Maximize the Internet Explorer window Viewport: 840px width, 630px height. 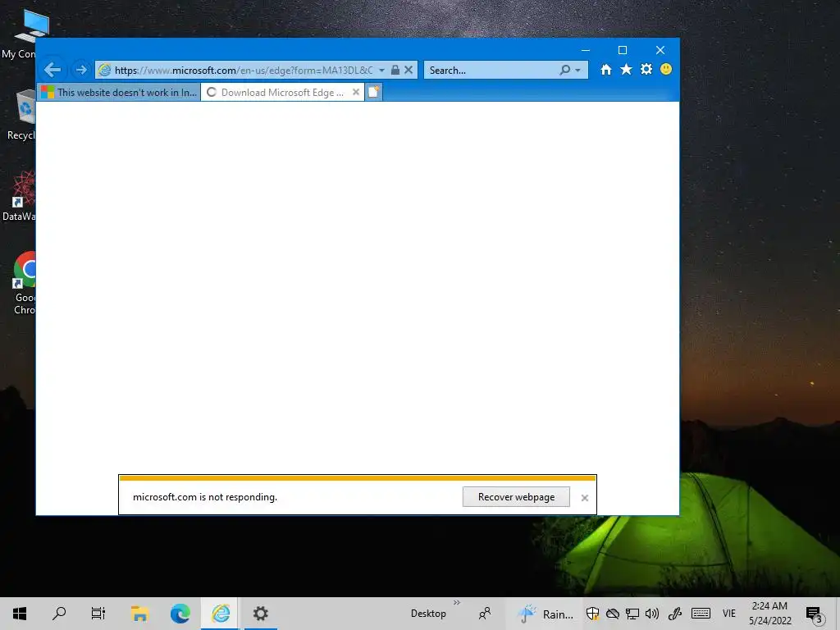click(623, 50)
